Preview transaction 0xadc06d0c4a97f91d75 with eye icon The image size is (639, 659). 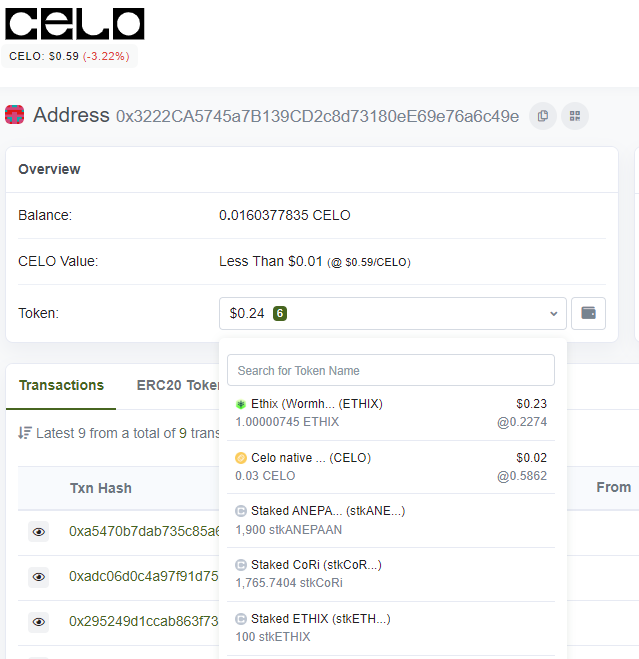39,577
